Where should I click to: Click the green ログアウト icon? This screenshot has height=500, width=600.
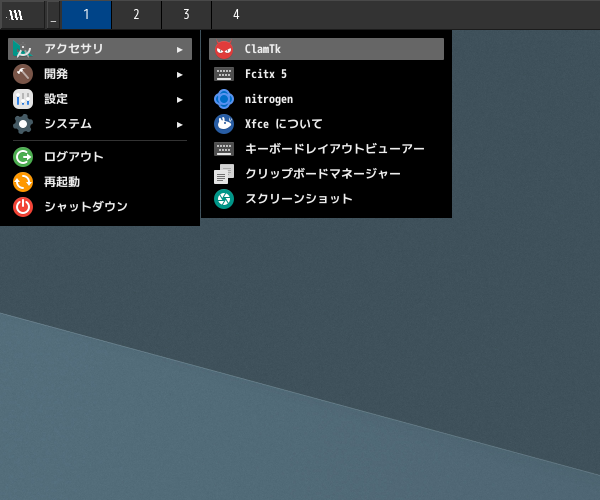coord(23,157)
